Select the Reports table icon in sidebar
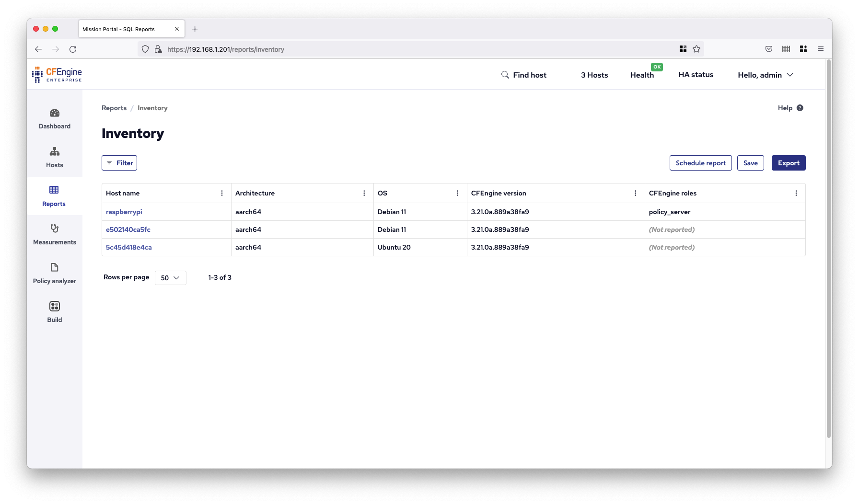Viewport: 859px width, 504px height. (x=54, y=190)
